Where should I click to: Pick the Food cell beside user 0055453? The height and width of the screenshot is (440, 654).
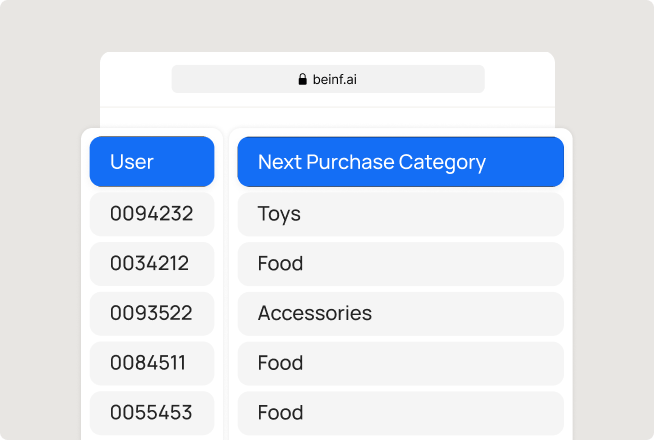pyautogui.click(x=400, y=412)
